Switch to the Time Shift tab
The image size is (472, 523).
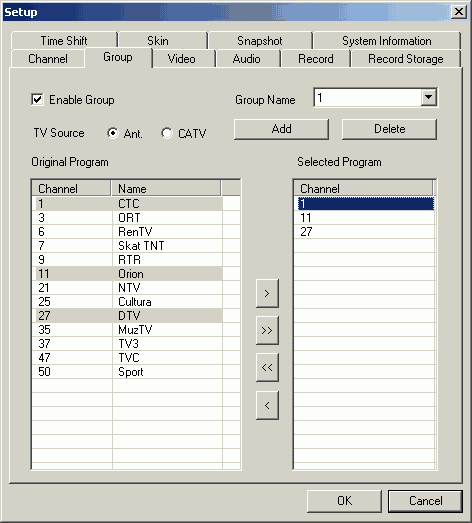[x=64, y=41]
